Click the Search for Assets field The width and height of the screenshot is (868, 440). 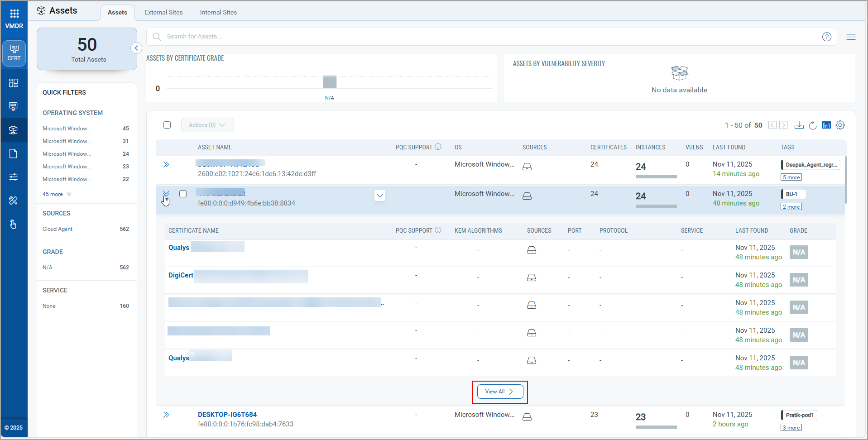tap(489, 37)
